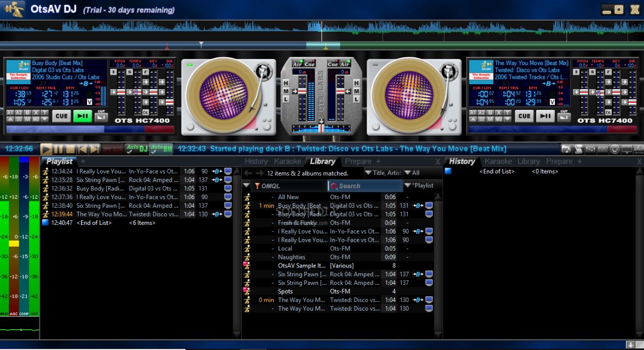Click the mixer crossfader slider
Screen dimensions: 644x350
(321, 129)
